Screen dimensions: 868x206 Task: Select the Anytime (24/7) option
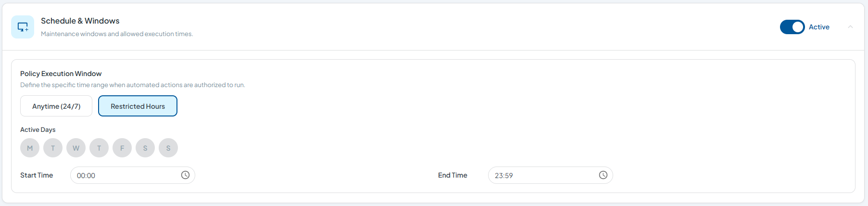click(x=56, y=106)
